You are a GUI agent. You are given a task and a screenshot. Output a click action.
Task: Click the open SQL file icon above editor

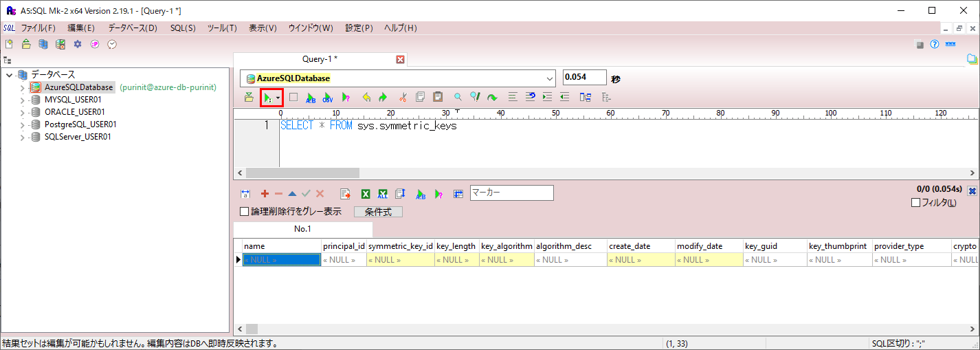(x=249, y=97)
